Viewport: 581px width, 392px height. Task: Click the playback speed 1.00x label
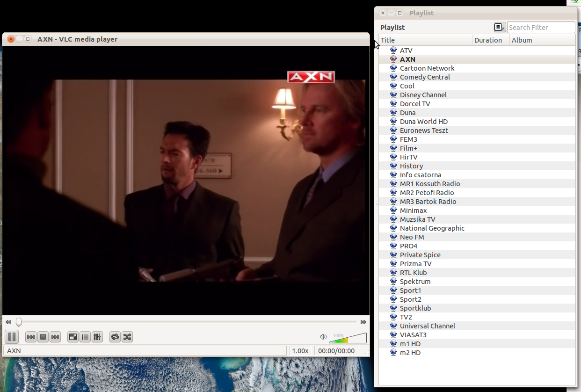pos(300,351)
